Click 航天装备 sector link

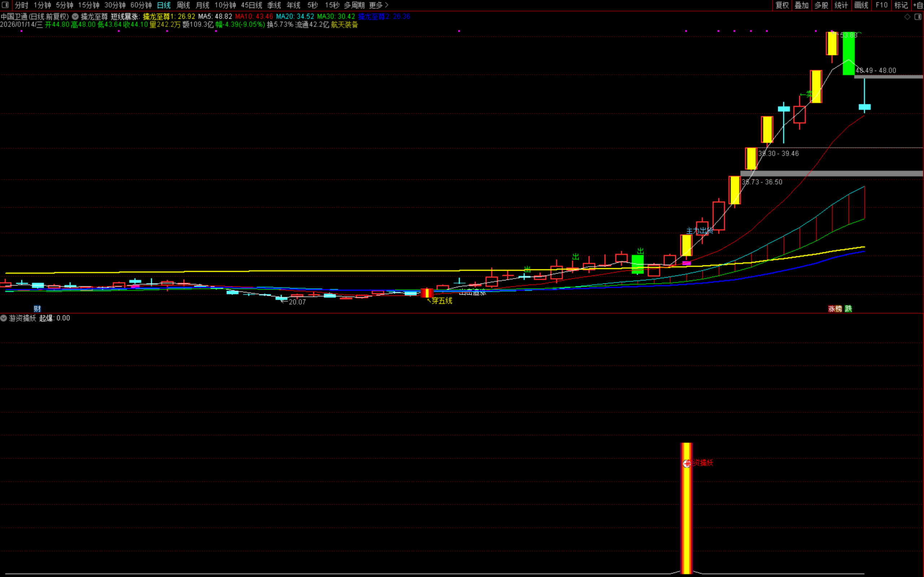344,25
